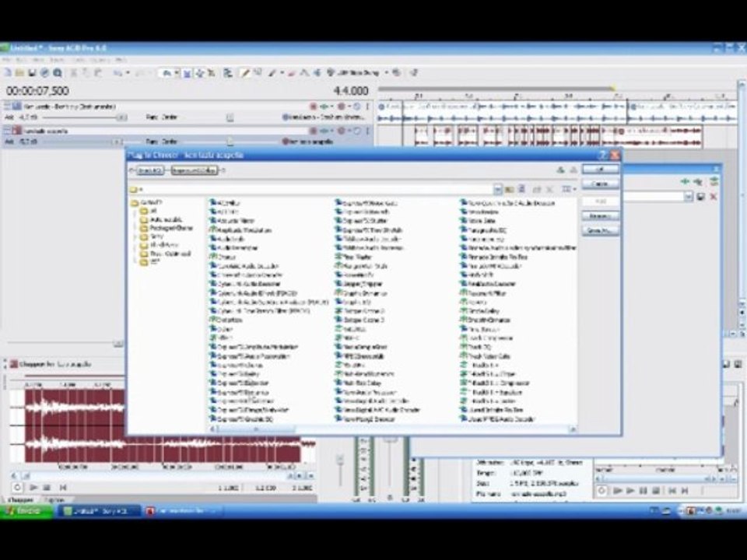Viewport: 747px width, 560px height.
Task: Click the OK button in Plug-In Chooser
Action: point(600,169)
